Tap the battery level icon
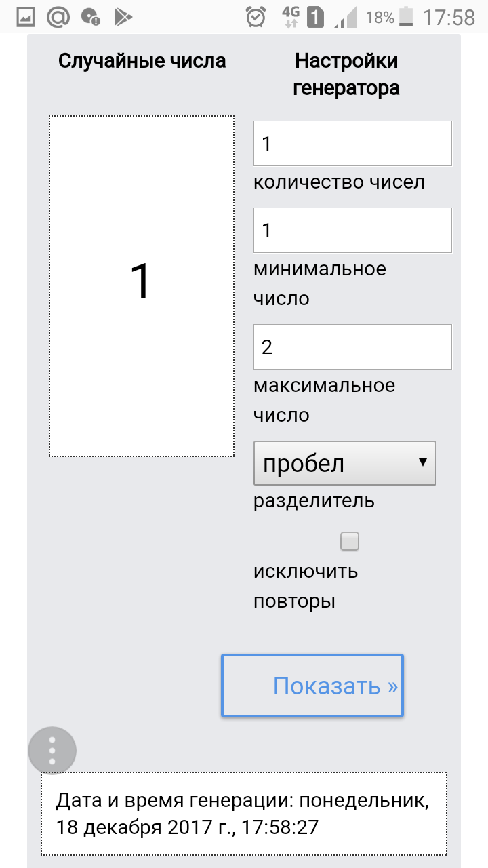488x868 pixels. pos(406,18)
